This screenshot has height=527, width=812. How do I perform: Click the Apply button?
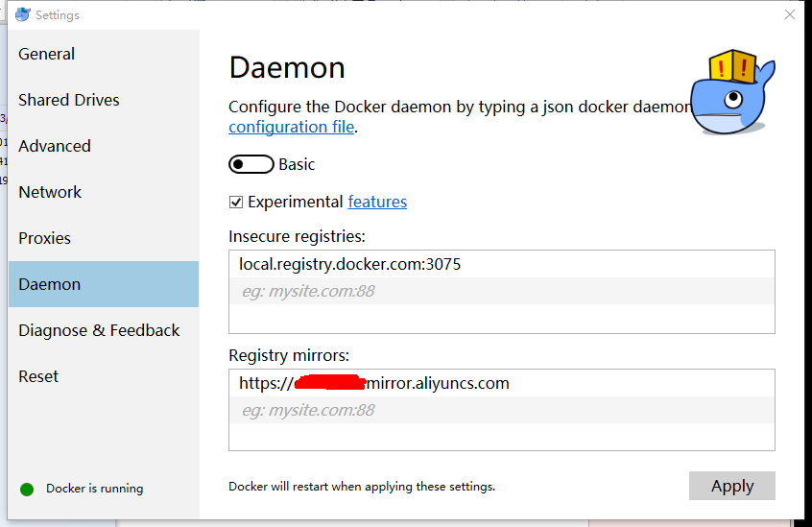point(731,486)
